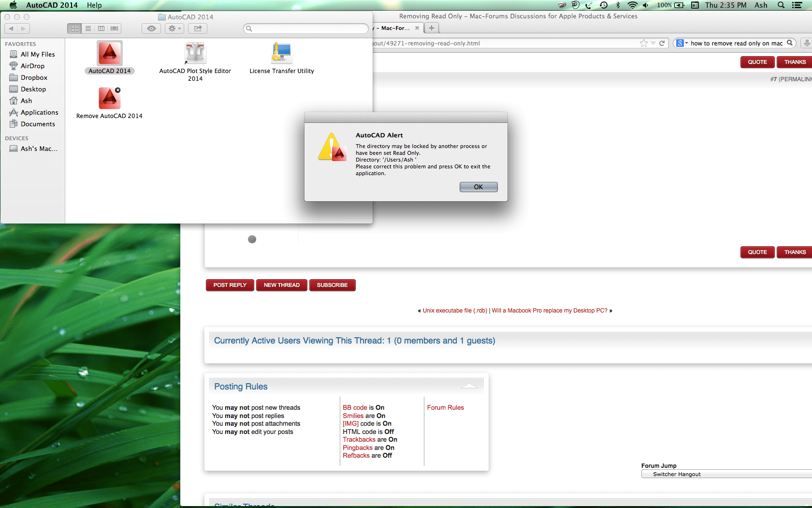The height and width of the screenshot is (508, 812).
Task: Open the [IMG] code link
Action: coord(351,424)
